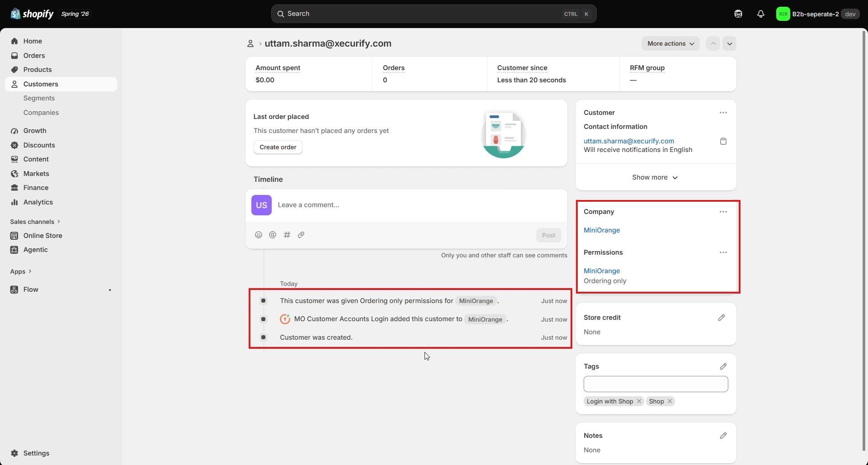This screenshot has width=868, height=465.
Task: Open Analytics in sidebar
Action: (x=61, y=202)
